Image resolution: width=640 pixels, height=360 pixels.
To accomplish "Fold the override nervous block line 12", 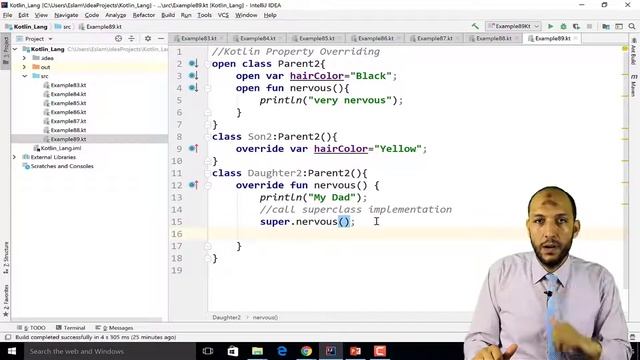I will (x=208, y=185).
